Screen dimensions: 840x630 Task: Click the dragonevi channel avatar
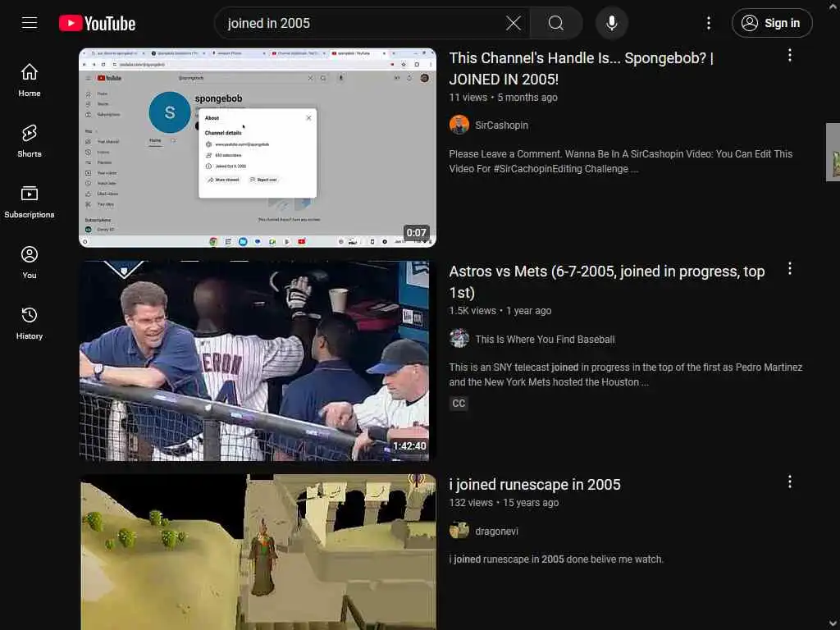pyautogui.click(x=459, y=531)
